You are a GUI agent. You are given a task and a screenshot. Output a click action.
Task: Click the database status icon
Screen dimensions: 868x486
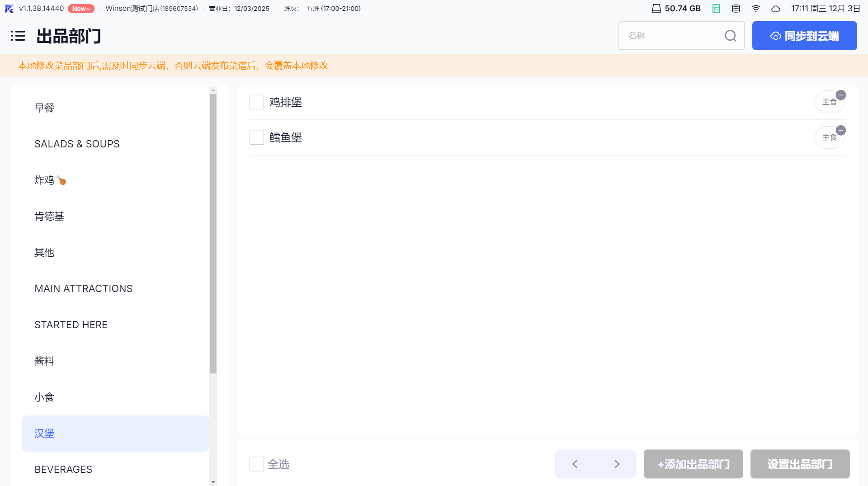[x=736, y=9]
